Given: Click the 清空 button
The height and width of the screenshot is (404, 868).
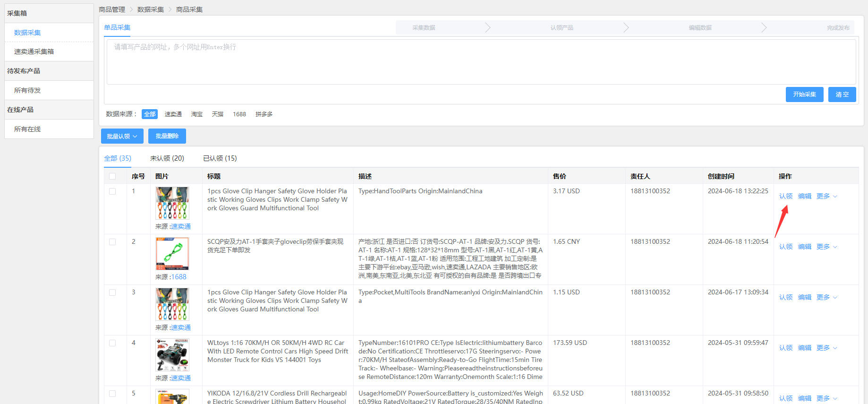Looking at the screenshot, I should tap(842, 95).
